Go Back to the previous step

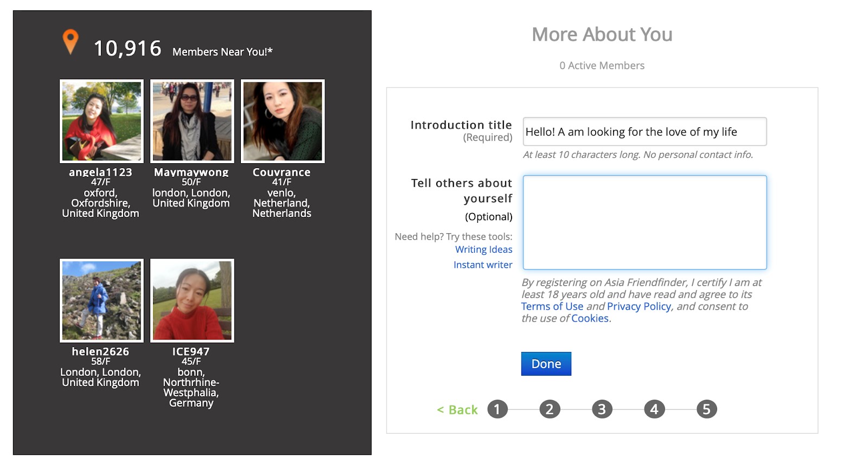457,410
